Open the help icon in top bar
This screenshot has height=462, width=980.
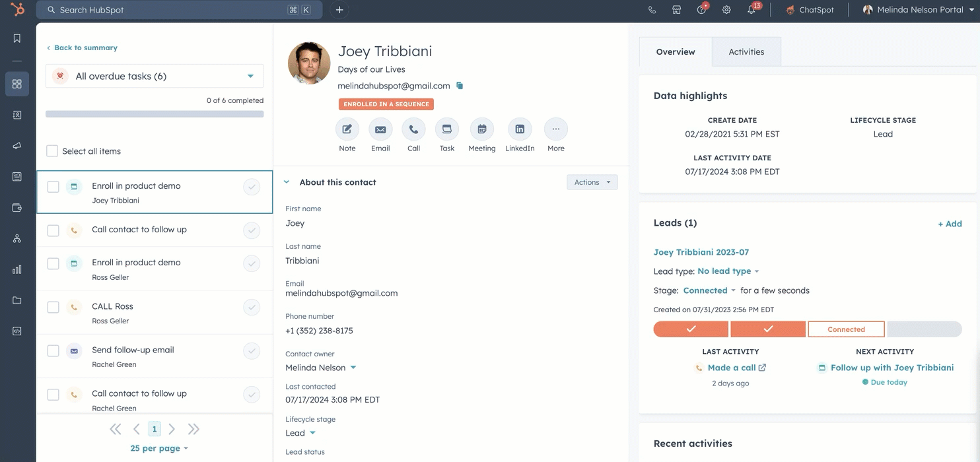tap(701, 10)
